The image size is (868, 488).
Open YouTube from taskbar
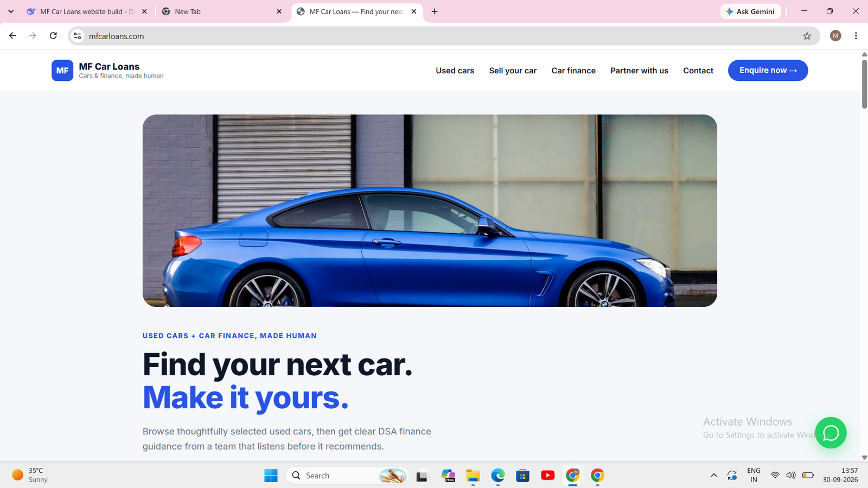pos(548,476)
